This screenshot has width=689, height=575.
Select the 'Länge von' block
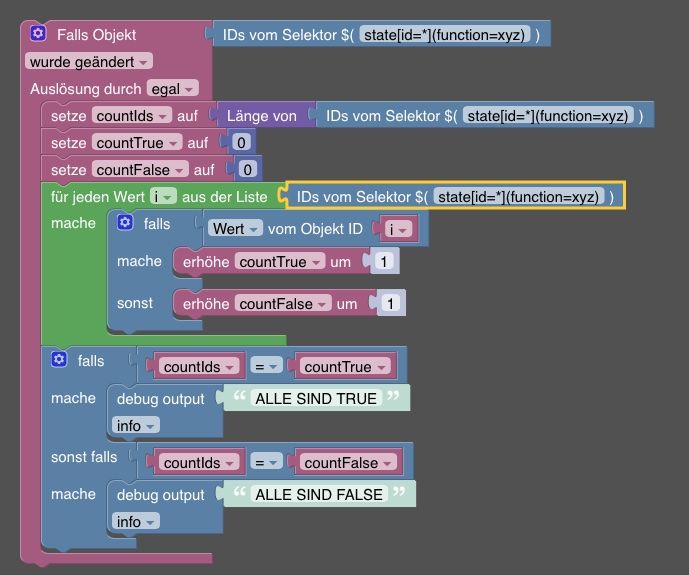point(261,116)
